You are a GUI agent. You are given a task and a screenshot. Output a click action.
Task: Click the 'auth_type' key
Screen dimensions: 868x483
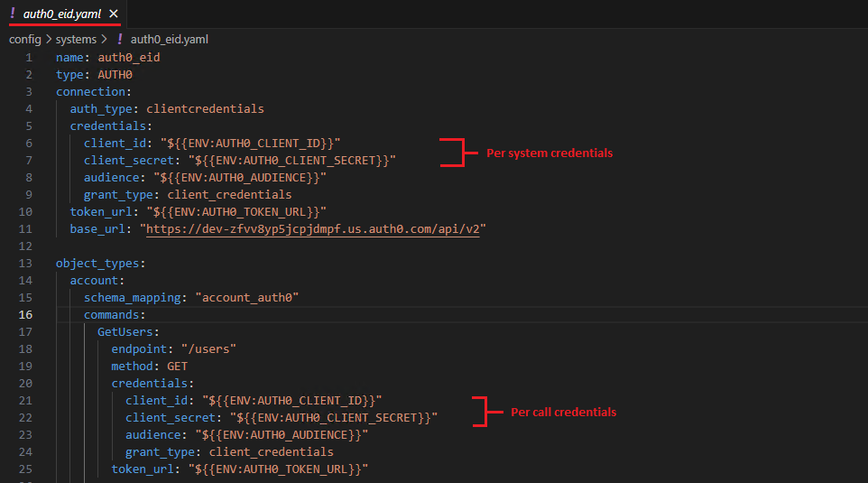[101, 109]
